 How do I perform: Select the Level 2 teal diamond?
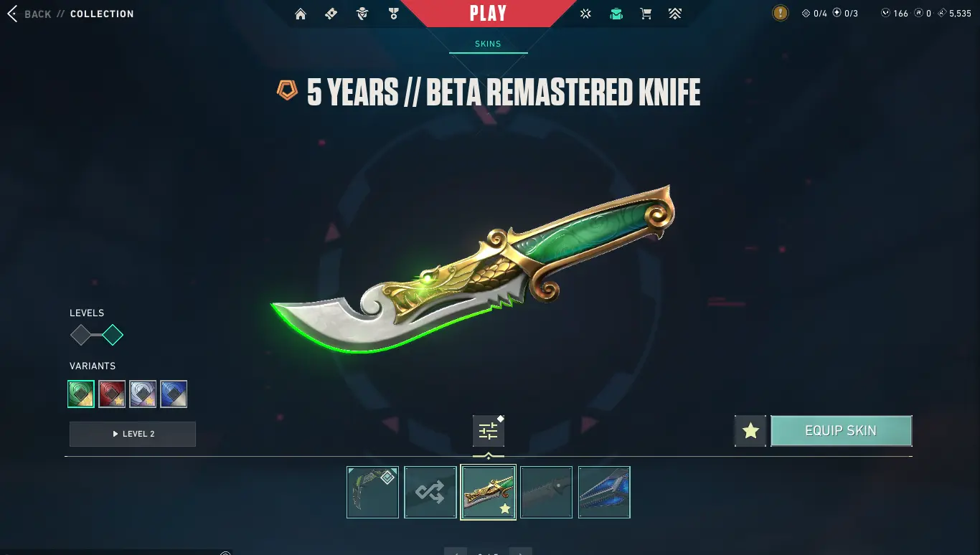[113, 335]
